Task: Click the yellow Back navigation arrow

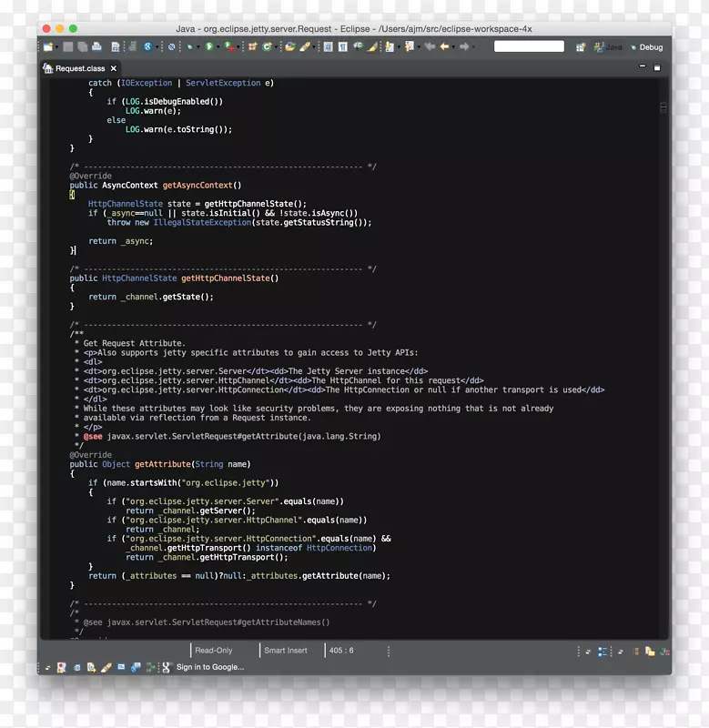Action: pos(445,46)
